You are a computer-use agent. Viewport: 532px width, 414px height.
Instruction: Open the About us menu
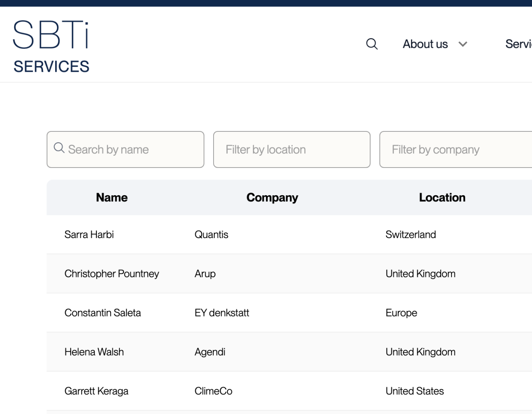[425, 44]
